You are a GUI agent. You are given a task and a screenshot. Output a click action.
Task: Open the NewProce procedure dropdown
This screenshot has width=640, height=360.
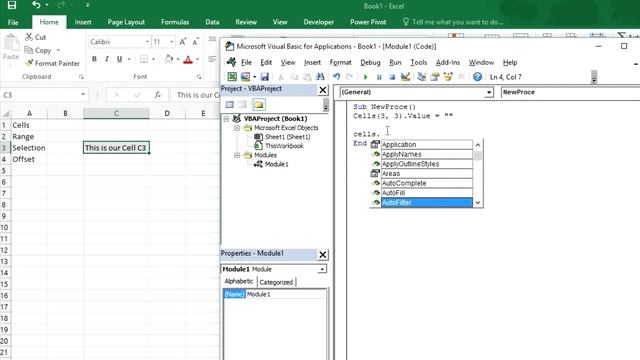click(571, 92)
